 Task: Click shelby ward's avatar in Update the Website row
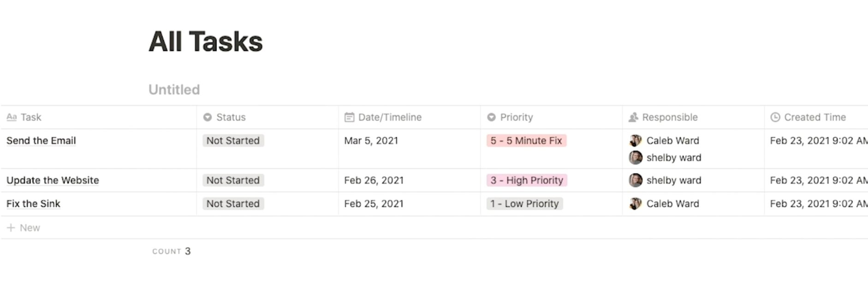636,180
